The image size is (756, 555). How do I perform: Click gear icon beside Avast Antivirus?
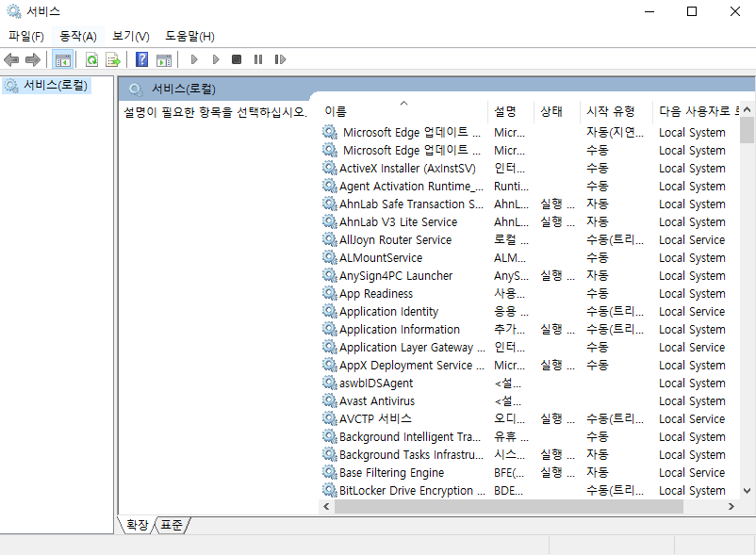click(x=330, y=400)
